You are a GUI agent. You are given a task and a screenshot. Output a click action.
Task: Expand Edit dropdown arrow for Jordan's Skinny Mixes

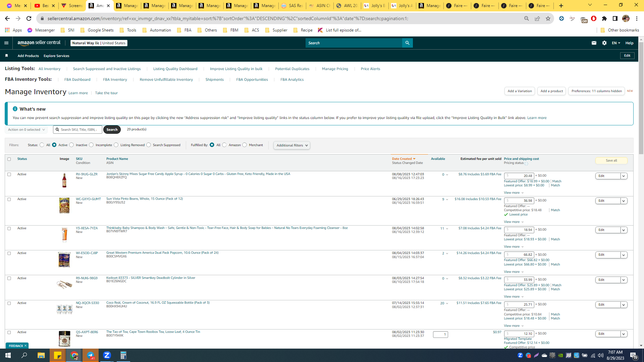[624, 176]
